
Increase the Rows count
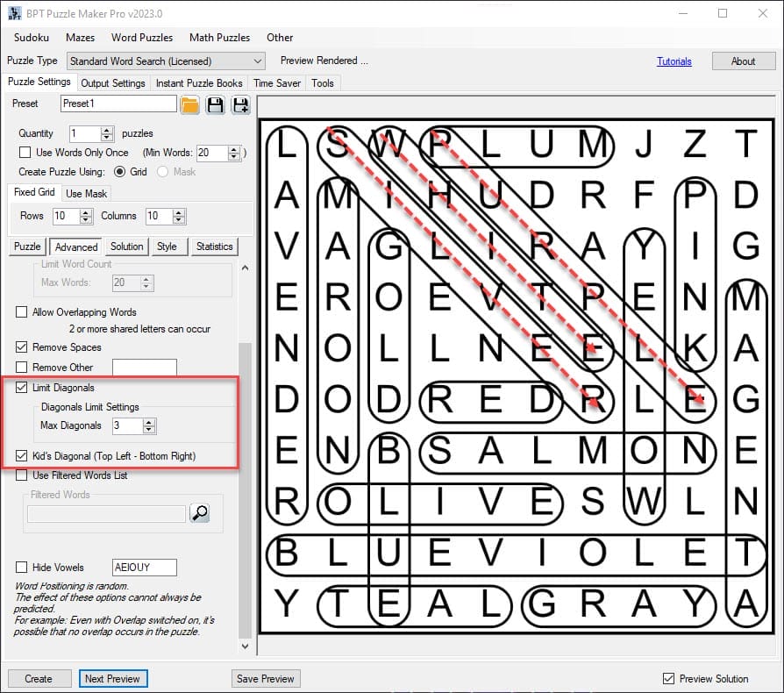click(x=86, y=212)
